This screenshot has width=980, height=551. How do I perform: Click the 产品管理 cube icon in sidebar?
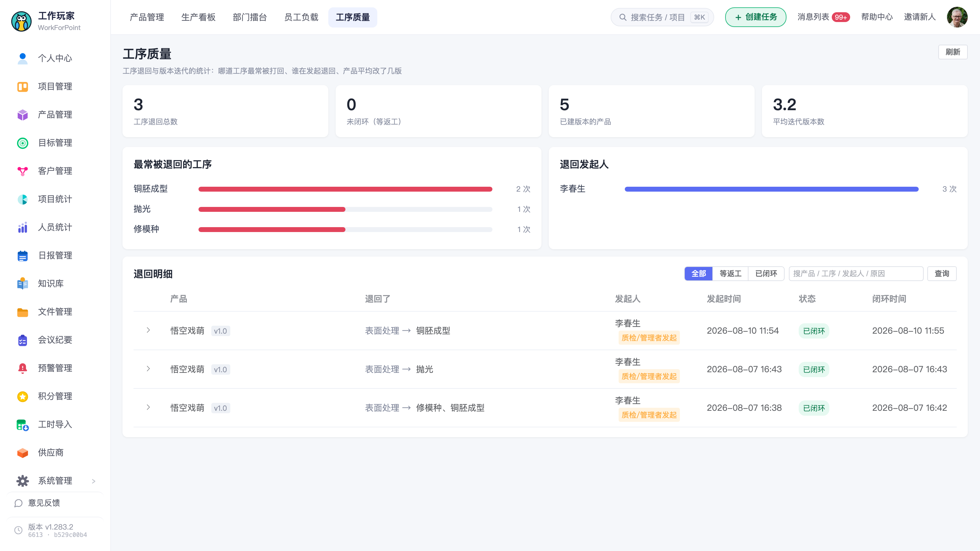coord(22,115)
